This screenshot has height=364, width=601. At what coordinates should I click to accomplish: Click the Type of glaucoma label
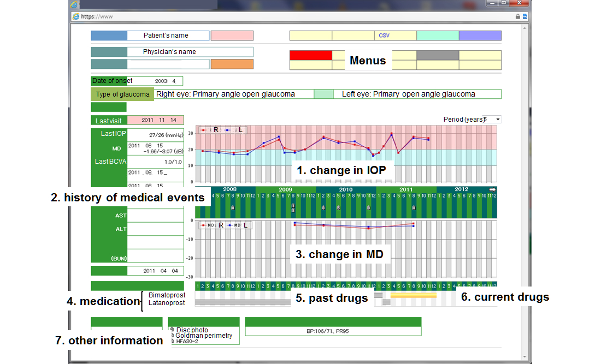point(122,94)
